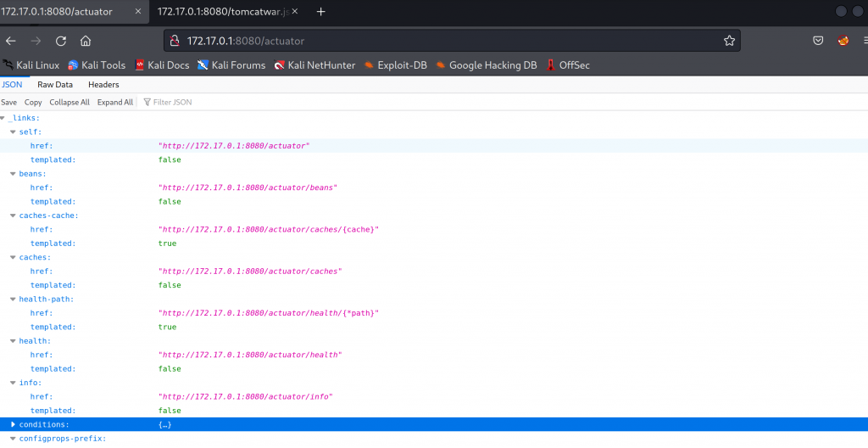Collapse the health-path node
The image size is (868, 448).
pyautogui.click(x=13, y=299)
